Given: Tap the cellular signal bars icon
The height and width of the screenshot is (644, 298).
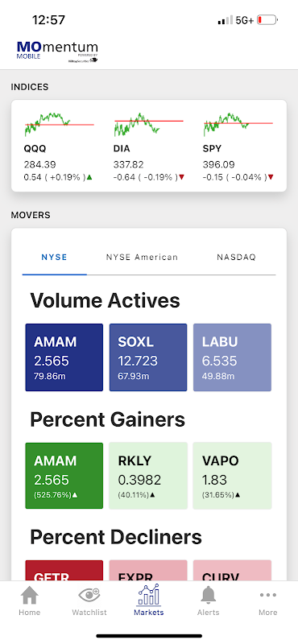Looking at the screenshot, I should [226, 20].
